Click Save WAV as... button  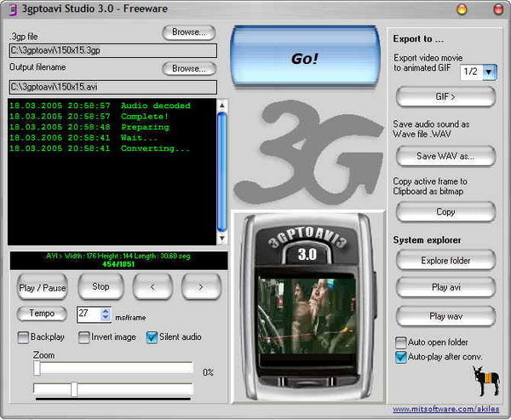pos(445,156)
